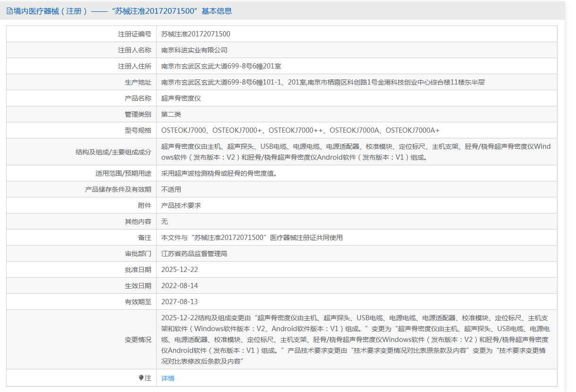Select effective date 2022-08-14

[x=179, y=286]
